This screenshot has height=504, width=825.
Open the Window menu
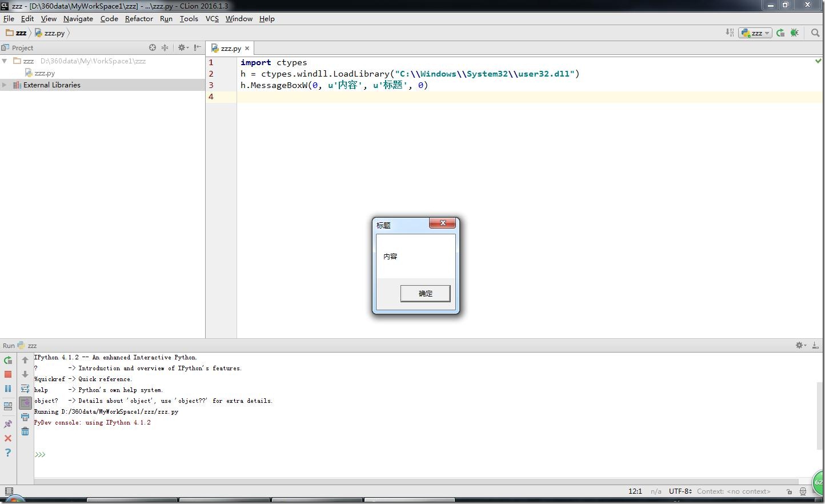[239, 18]
